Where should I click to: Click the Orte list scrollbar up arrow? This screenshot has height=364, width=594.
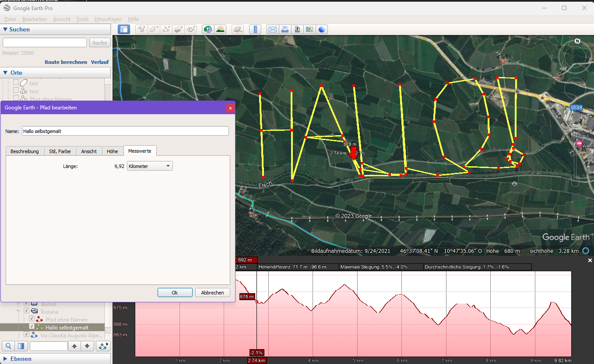point(108,81)
